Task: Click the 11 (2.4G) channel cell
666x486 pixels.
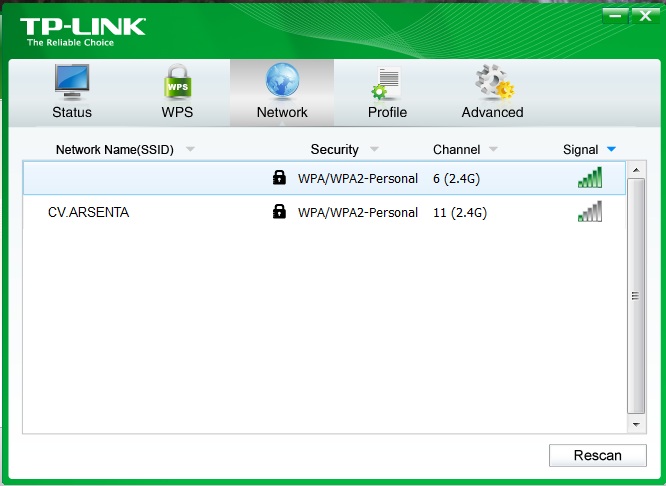Action: pos(460,212)
